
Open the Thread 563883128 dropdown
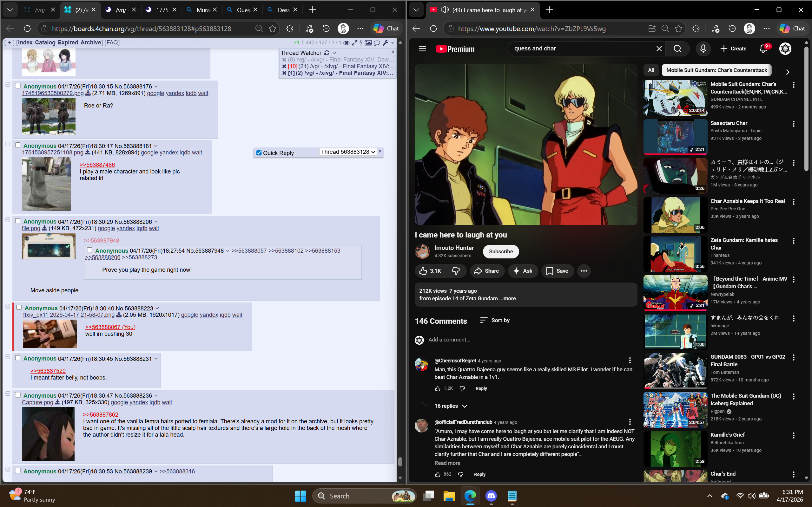tap(348, 152)
